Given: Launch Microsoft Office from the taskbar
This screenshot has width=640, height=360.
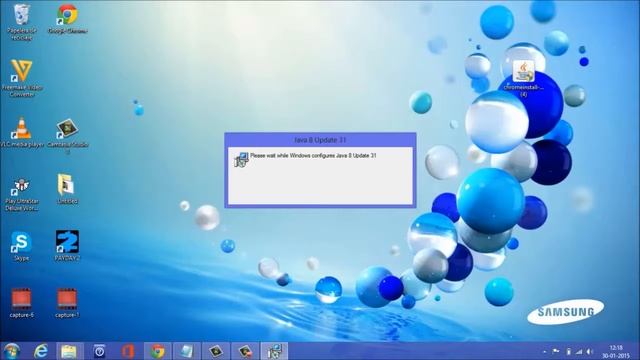Looking at the screenshot, I should point(128,351).
